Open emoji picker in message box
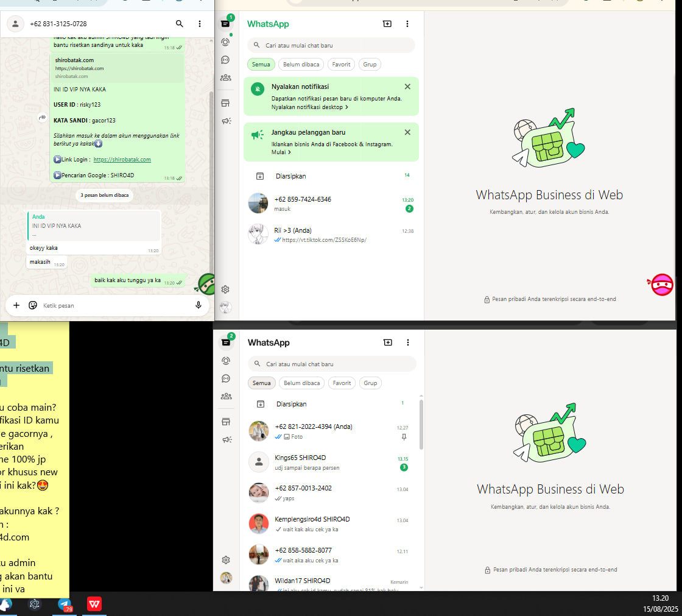This screenshot has height=616, width=682. click(x=33, y=305)
